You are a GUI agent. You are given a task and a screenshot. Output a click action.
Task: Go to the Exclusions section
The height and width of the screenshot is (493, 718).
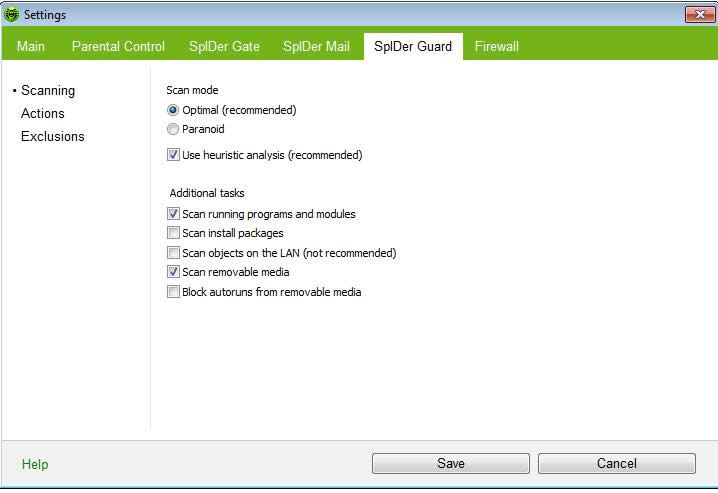click(x=53, y=136)
